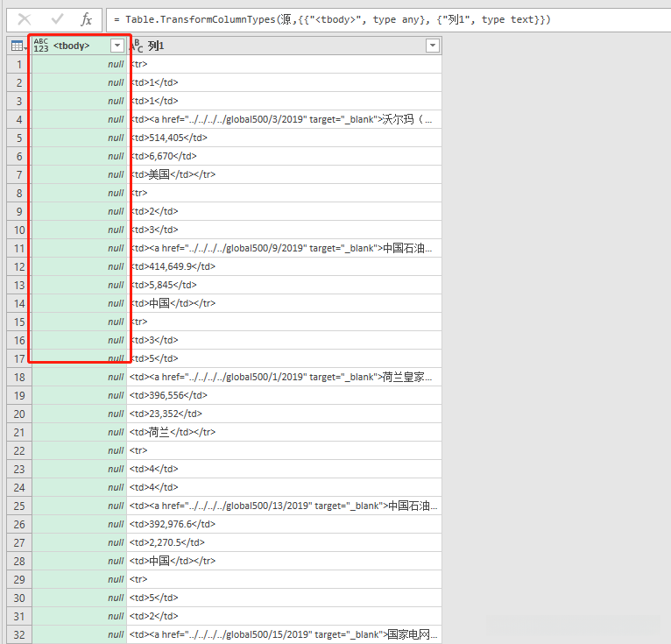Click cell with global500/15/2019 国家电网 link
This screenshot has height=644, width=671.
(x=284, y=634)
